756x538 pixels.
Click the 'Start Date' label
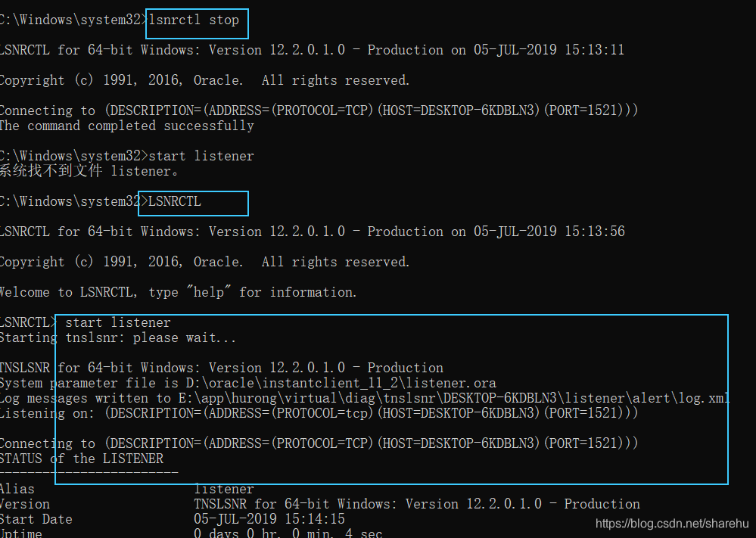coord(36,519)
